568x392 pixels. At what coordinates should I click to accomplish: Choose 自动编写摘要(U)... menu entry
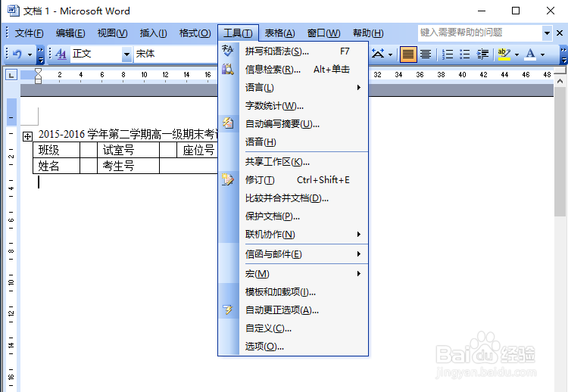click(x=293, y=124)
